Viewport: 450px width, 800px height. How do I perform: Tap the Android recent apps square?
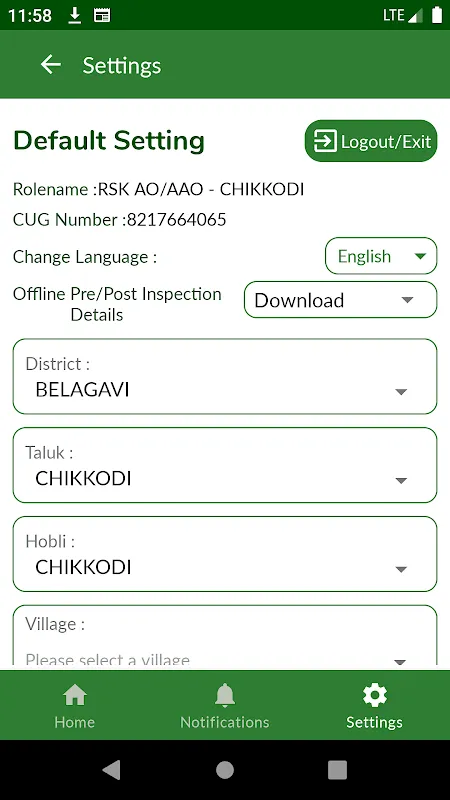click(337, 769)
